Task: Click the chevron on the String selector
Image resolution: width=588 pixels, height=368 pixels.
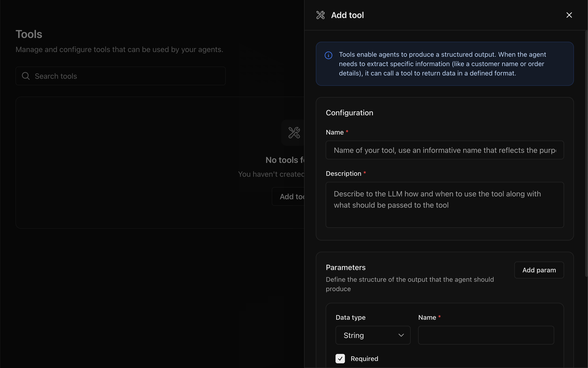Action: click(x=401, y=335)
